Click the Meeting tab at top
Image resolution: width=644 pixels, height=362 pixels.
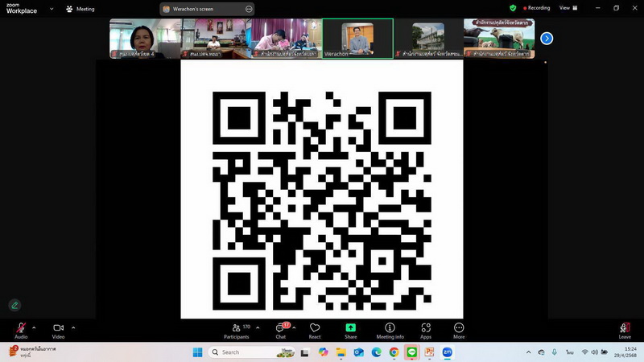click(x=80, y=9)
